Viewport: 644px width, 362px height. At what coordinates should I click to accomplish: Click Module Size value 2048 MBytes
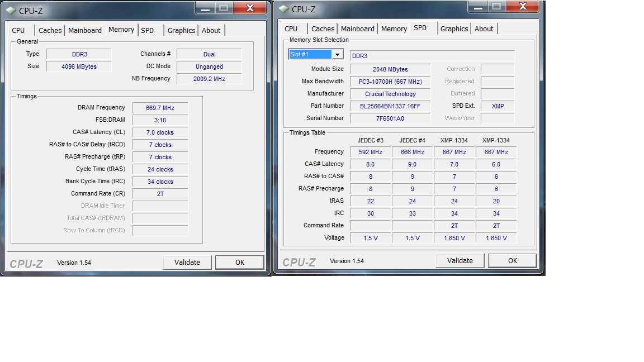click(x=390, y=69)
